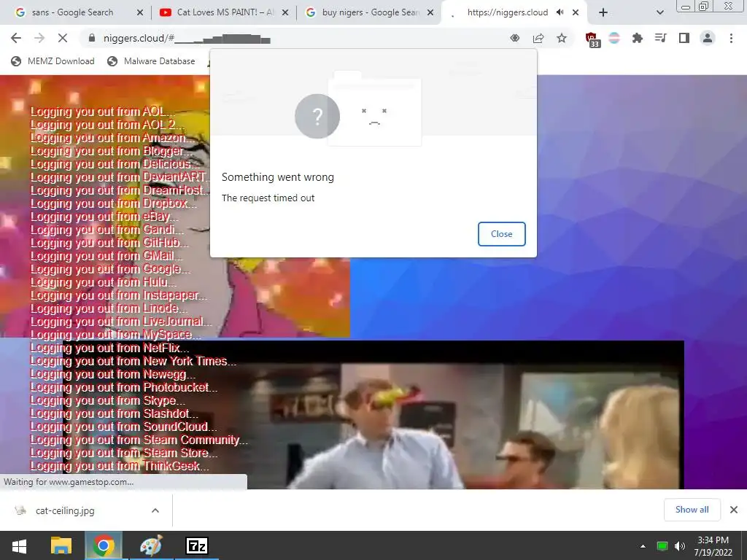The image size is (747, 560).
Task: Open the tab search chevron
Action: (x=659, y=12)
